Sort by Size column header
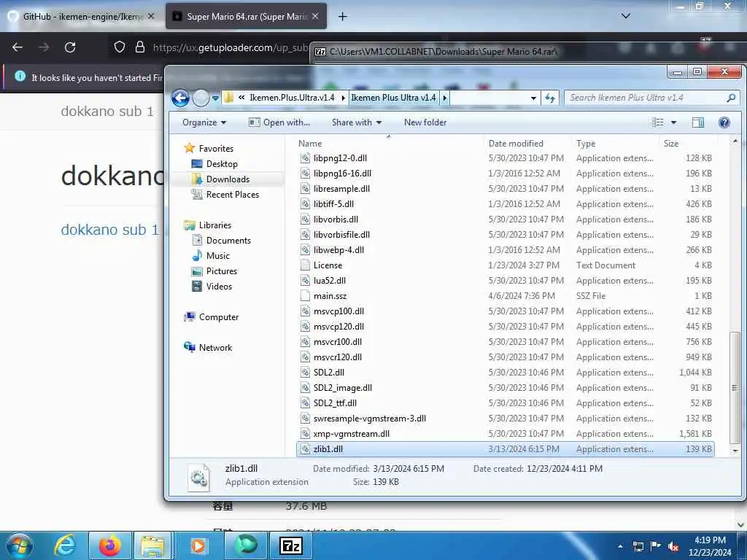 (x=671, y=144)
